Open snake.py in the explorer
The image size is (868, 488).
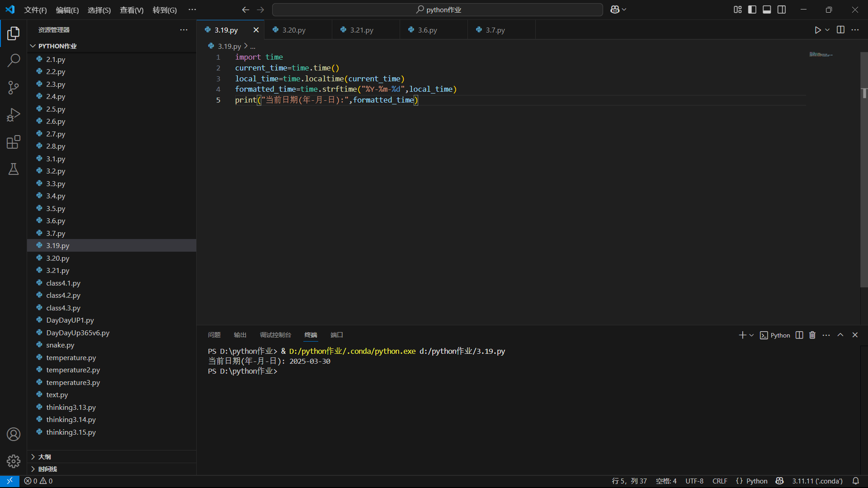60,345
